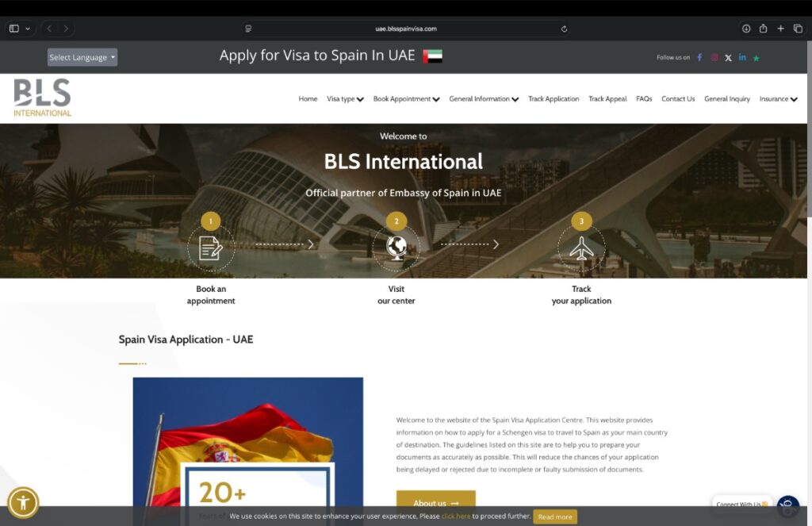Click the arrow between steps 1 and 2
The height and width of the screenshot is (526, 812).
[x=285, y=244]
